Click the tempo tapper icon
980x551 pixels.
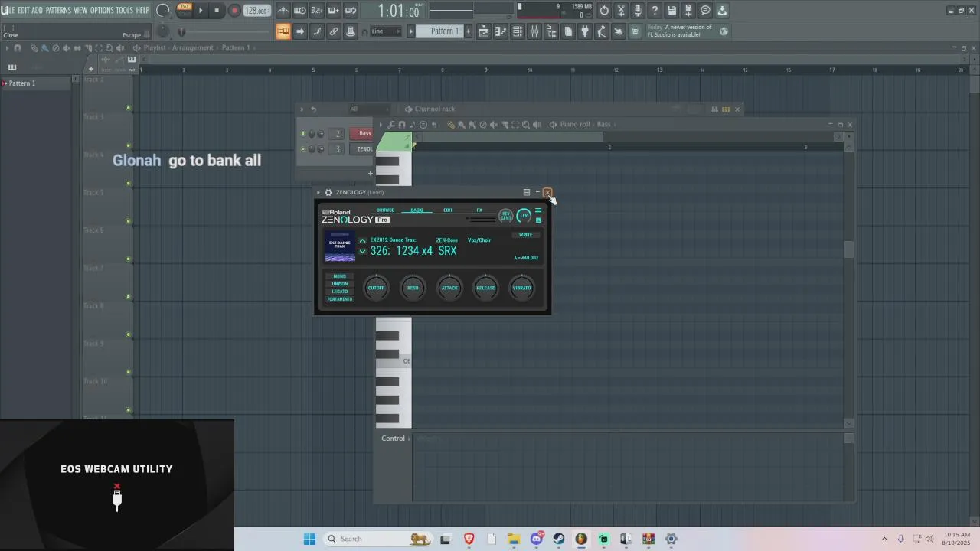click(602, 31)
